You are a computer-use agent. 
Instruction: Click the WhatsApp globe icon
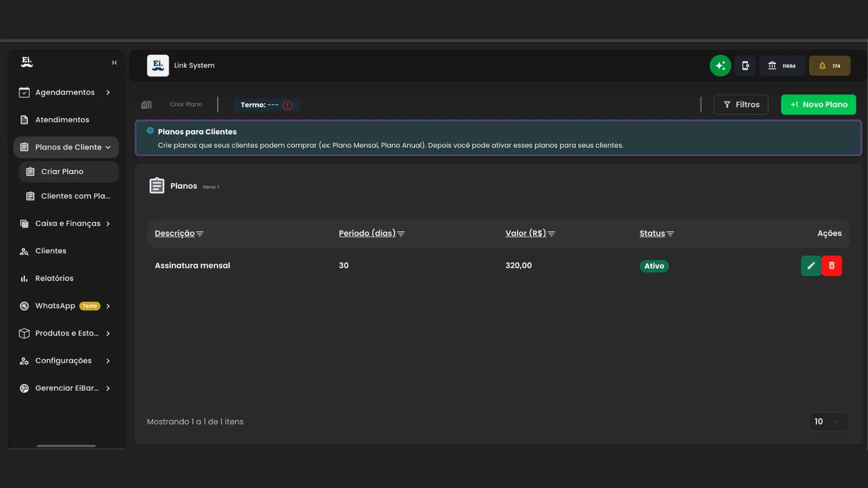pyautogui.click(x=24, y=306)
